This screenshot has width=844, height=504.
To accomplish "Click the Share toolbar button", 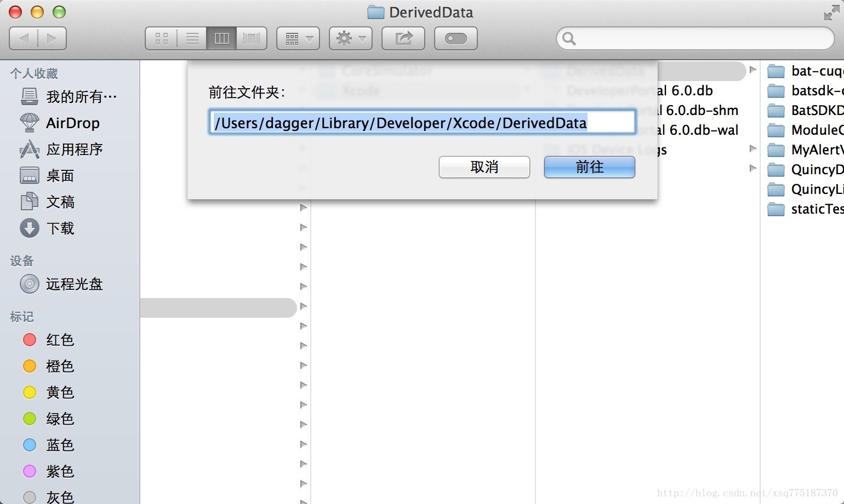I will [x=403, y=38].
